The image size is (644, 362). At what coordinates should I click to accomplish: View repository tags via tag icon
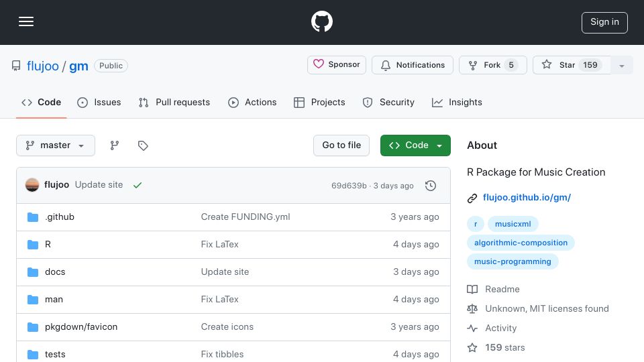tap(143, 145)
